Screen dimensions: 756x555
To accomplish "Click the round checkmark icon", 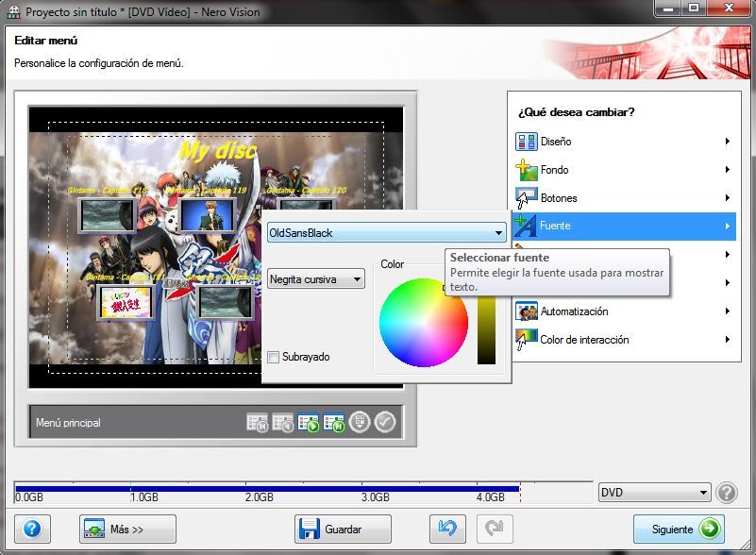I will (x=385, y=422).
